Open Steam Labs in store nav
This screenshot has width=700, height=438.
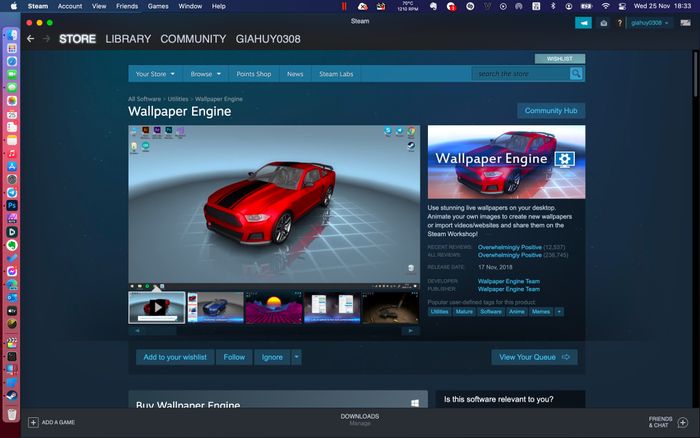[336, 74]
